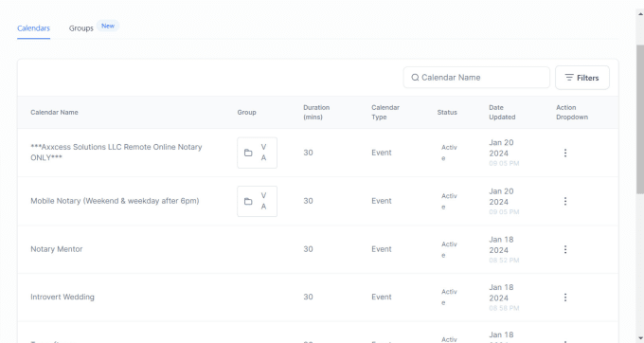Viewport: 644px width, 343px height.
Task: Select the Mobile Notary (Weekend & weekday after 6pm) name
Action: coord(115,201)
